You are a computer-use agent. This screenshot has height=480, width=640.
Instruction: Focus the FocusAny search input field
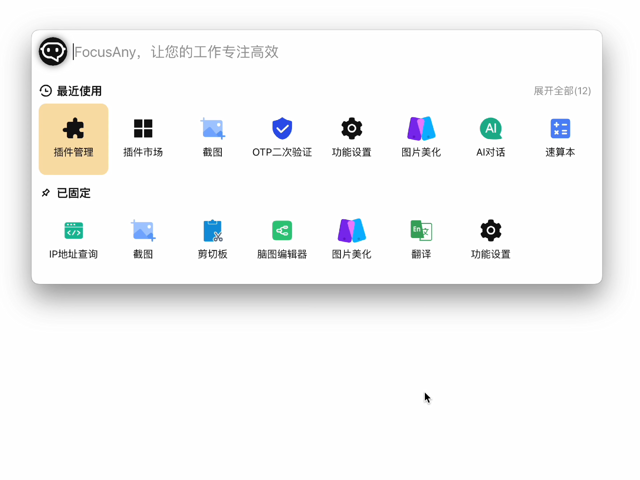pos(333,52)
